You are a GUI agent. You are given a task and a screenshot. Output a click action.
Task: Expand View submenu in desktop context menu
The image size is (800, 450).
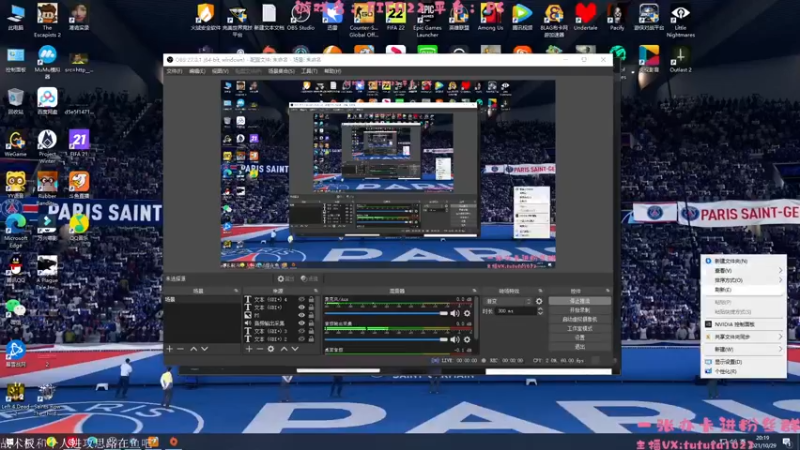pyautogui.click(x=743, y=270)
